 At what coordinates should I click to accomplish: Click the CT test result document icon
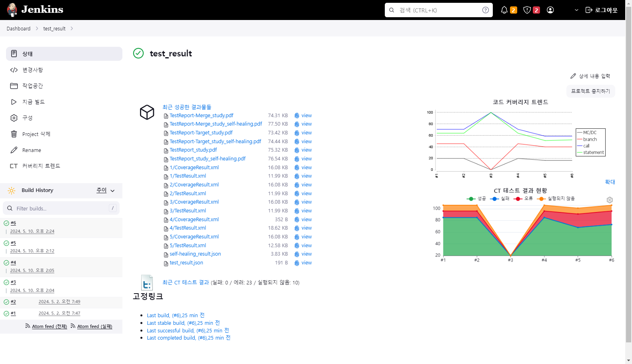[147, 283]
